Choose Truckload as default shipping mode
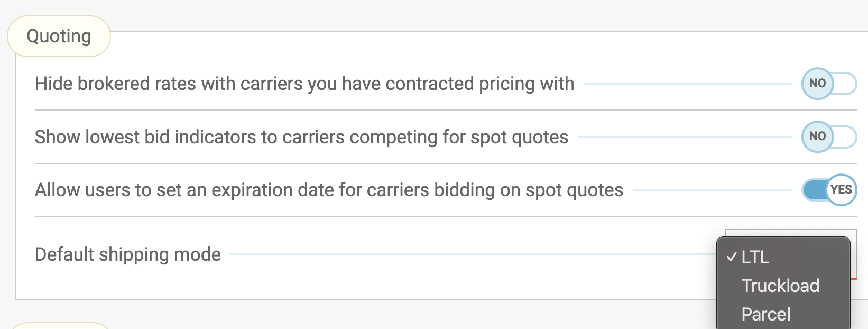The height and width of the screenshot is (329, 868). pyautogui.click(x=780, y=286)
